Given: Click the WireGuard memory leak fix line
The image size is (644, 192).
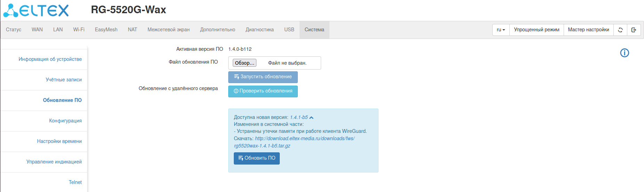Looking at the screenshot, I should click(x=300, y=131).
